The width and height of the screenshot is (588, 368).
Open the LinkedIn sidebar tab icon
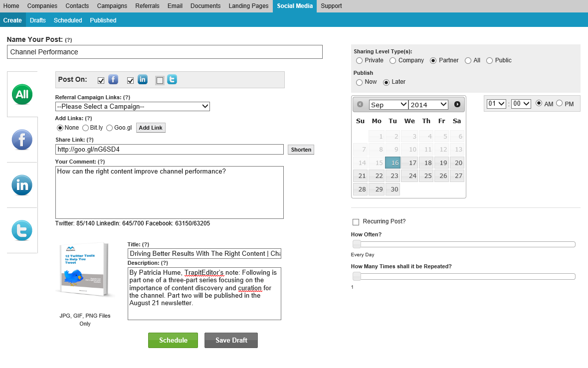22,185
